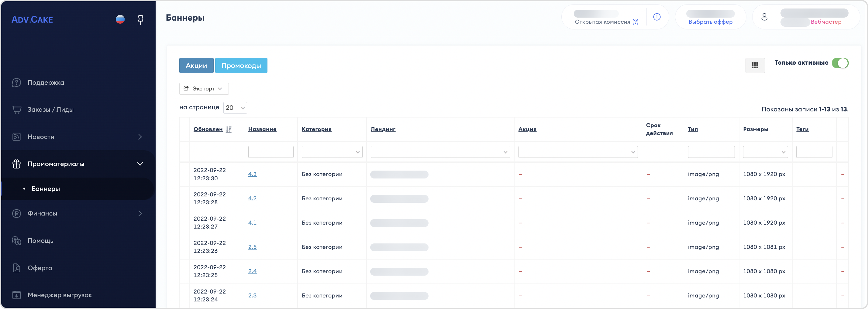
Task: Focus the Тип filter input
Action: point(711,152)
